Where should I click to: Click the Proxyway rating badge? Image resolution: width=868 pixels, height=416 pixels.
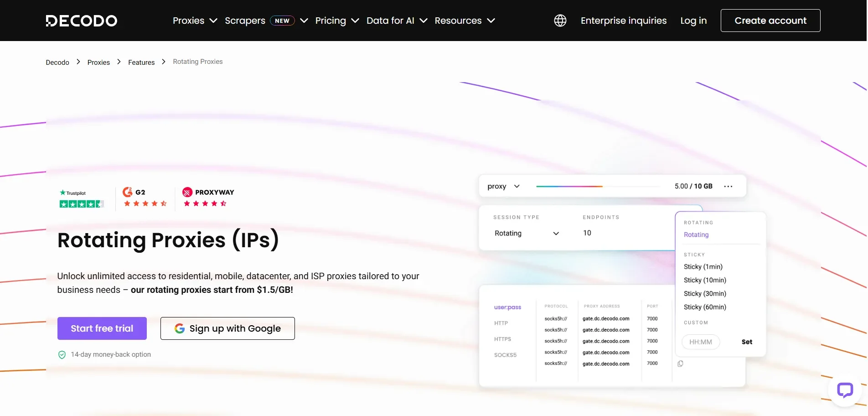[208, 197]
